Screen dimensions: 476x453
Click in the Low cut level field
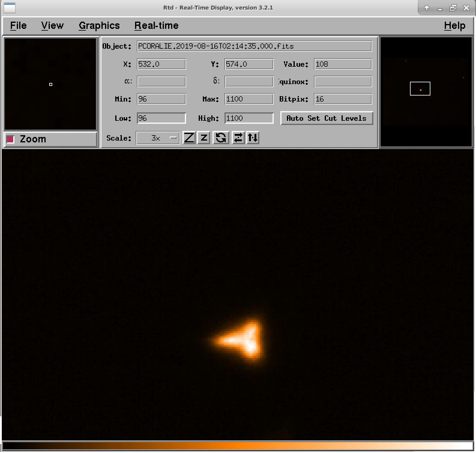[161, 118]
